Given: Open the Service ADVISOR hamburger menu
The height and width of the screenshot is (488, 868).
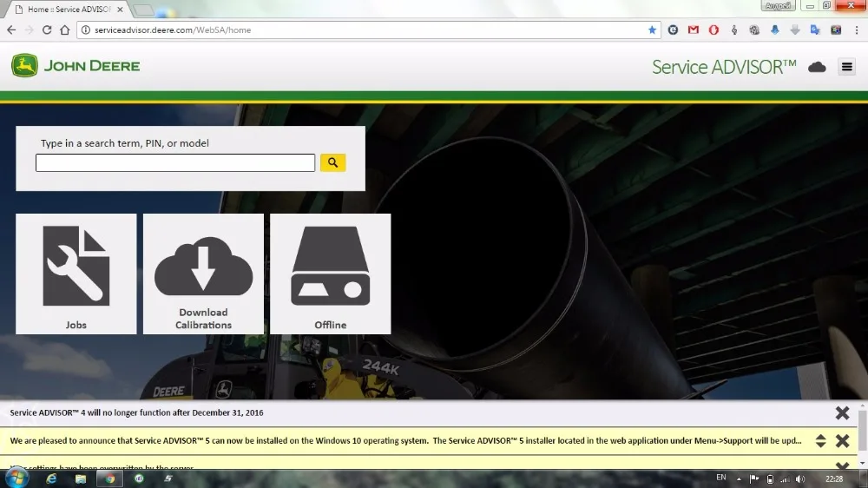Looking at the screenshot, I should pos(846,67).
